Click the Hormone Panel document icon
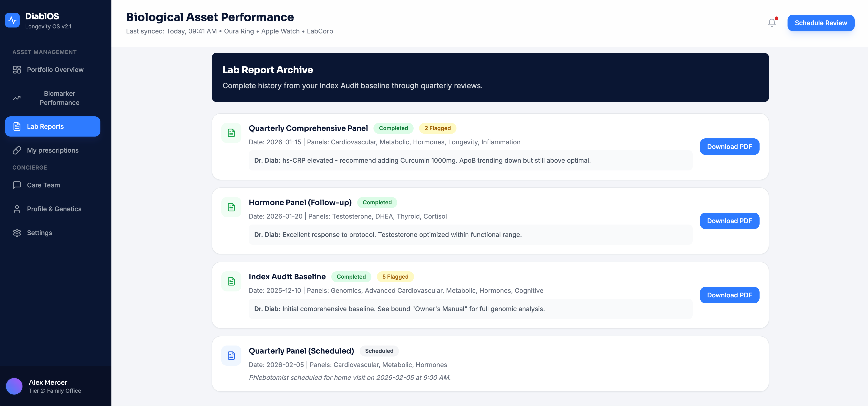Image resolution: width=868 pixels, height=406 pixels. coord(232,207)
